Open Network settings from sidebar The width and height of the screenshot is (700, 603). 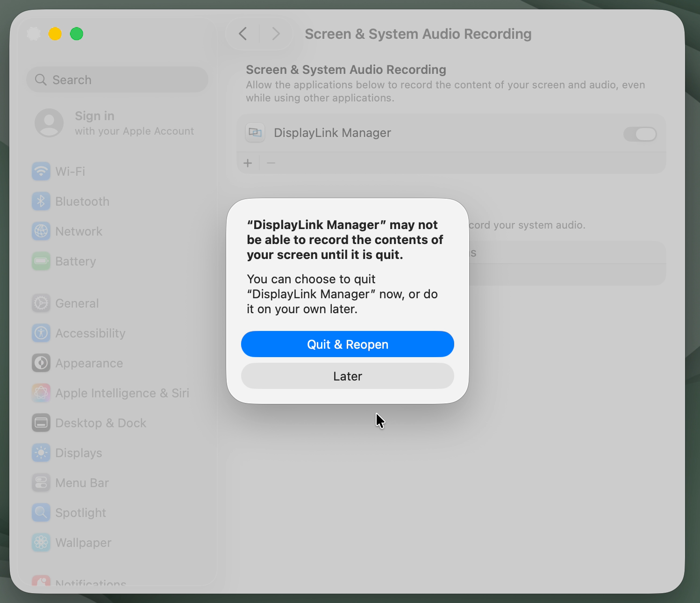coord(41,231)
